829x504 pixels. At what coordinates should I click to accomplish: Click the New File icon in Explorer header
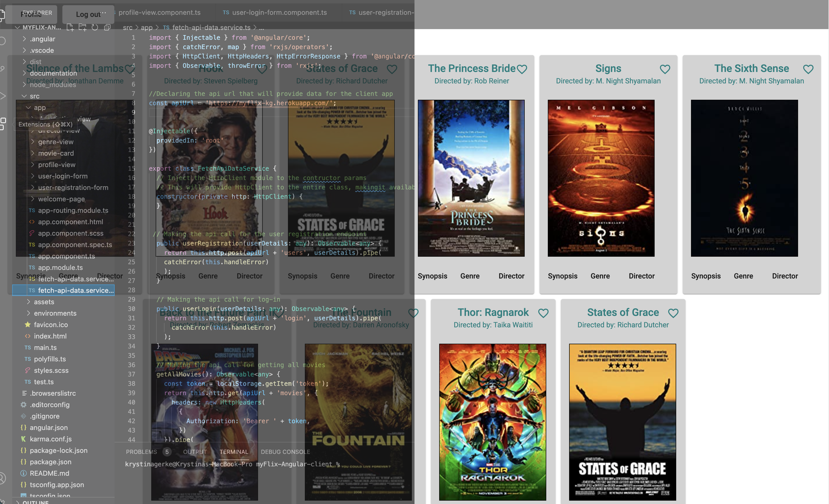[x=70, y=27]
